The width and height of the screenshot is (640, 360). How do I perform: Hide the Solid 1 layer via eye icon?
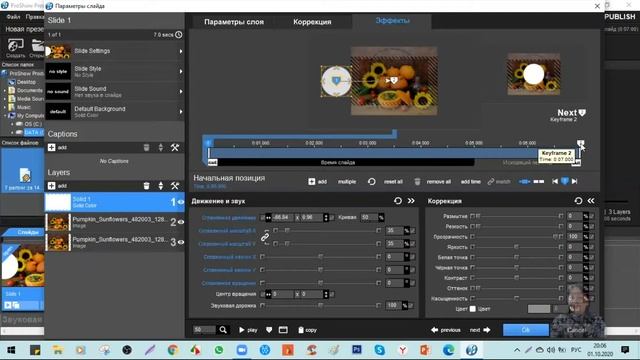[x=180, y=202]
